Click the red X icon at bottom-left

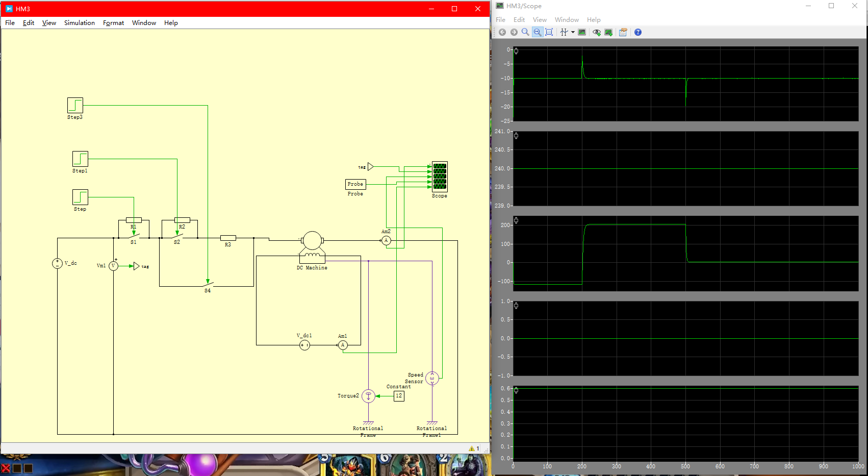click(6, 468)
